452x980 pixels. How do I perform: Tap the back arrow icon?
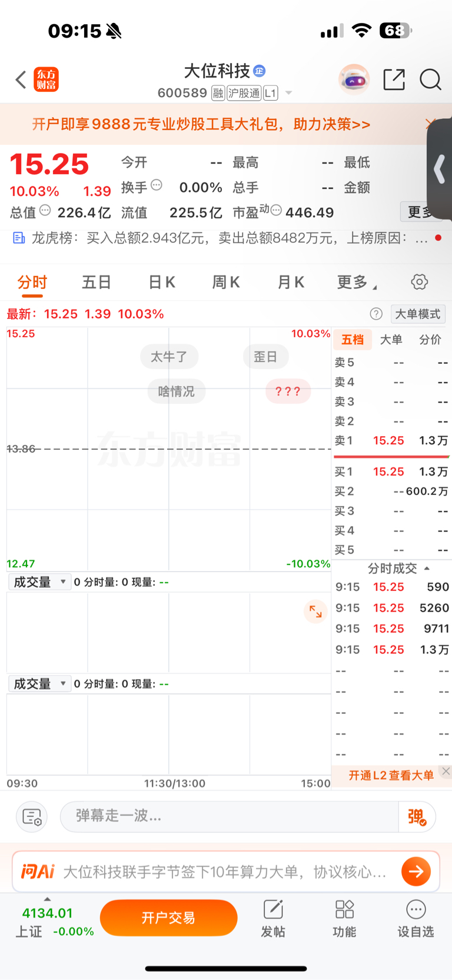point(21,79)
